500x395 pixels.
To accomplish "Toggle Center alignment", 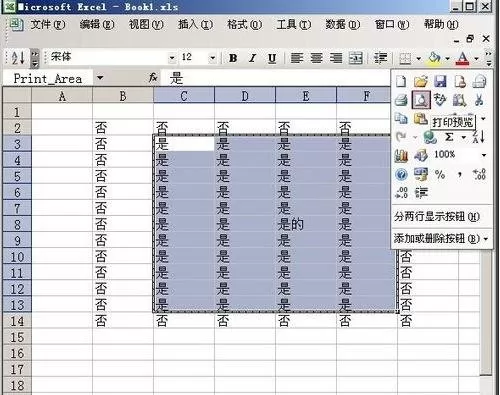I will click(316, 58).
